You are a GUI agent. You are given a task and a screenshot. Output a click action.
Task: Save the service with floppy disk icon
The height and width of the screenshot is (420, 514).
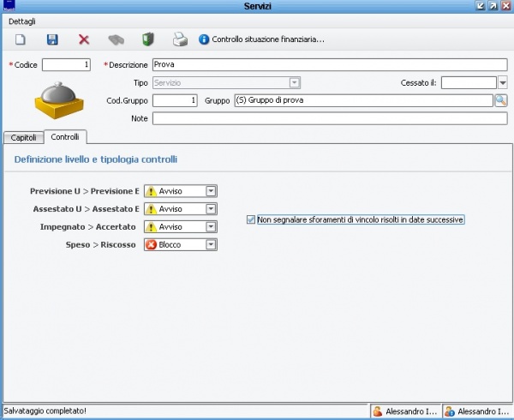(x=52, y=39)
